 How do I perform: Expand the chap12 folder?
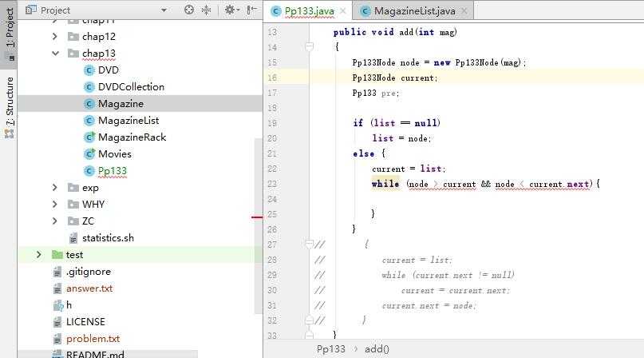(54, 37)
